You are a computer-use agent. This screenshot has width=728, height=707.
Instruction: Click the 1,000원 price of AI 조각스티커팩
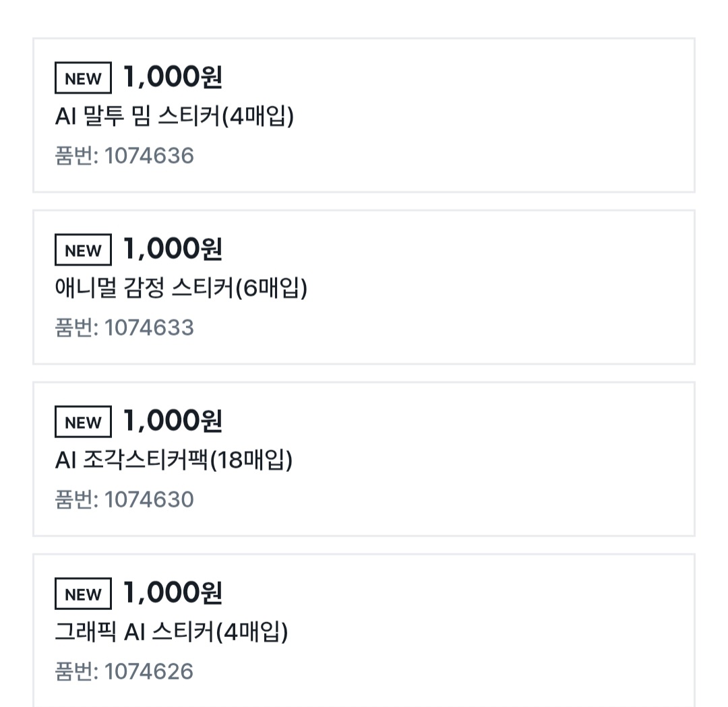point(172,421)
